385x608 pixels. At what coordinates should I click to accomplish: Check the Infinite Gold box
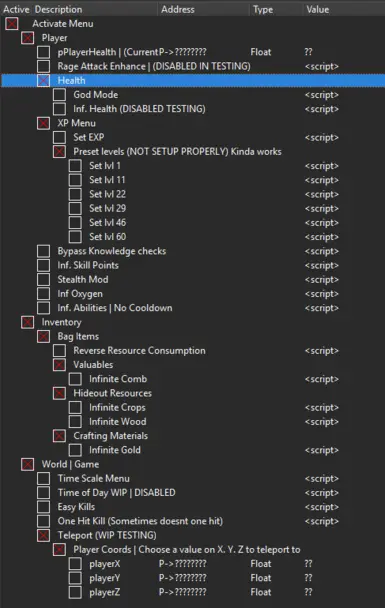pos(75,450)
